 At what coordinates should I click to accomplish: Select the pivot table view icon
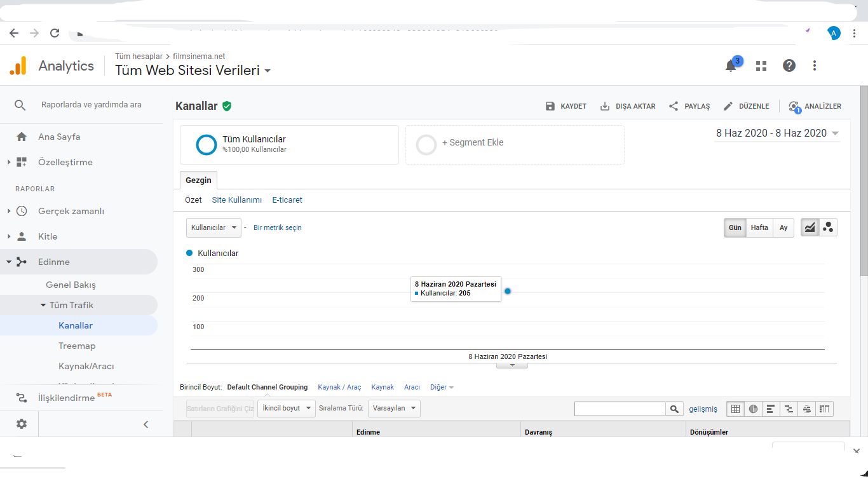[x=825, y=409]
